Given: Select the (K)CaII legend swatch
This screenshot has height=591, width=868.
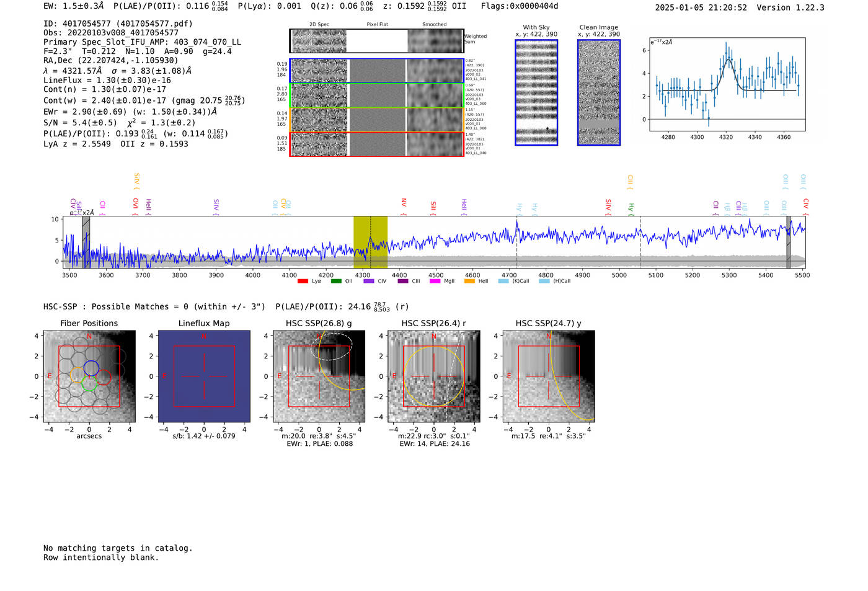Looking at the screenshot, I should (x=503, y=281).
